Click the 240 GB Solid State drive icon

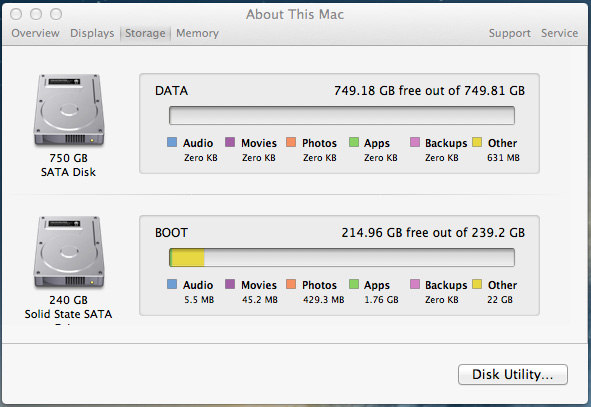coord(69,252)
